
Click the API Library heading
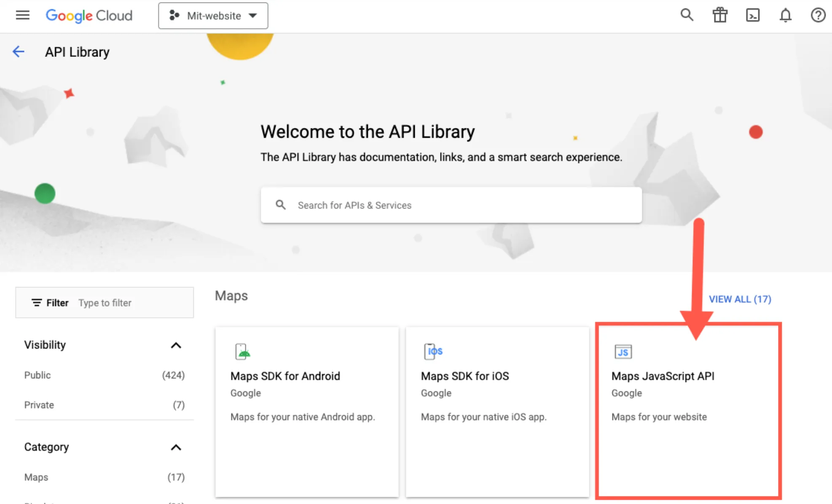77,51
